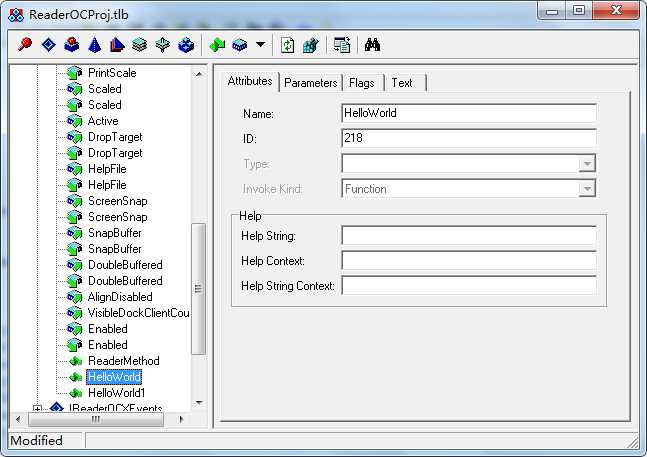Click the Name field containing HelloWorld
The width and height of the screenshot is (647, 457).
click(x=469, y=113)
